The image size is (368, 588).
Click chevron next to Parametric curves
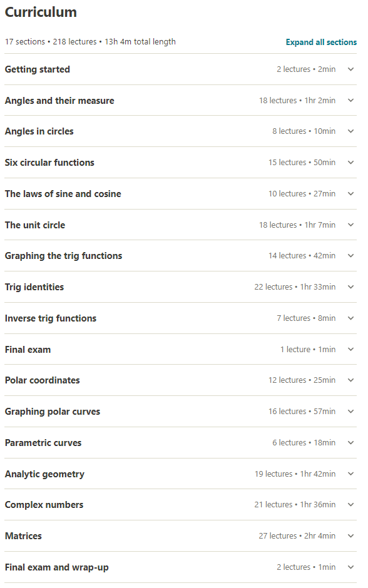coord(350,443)
